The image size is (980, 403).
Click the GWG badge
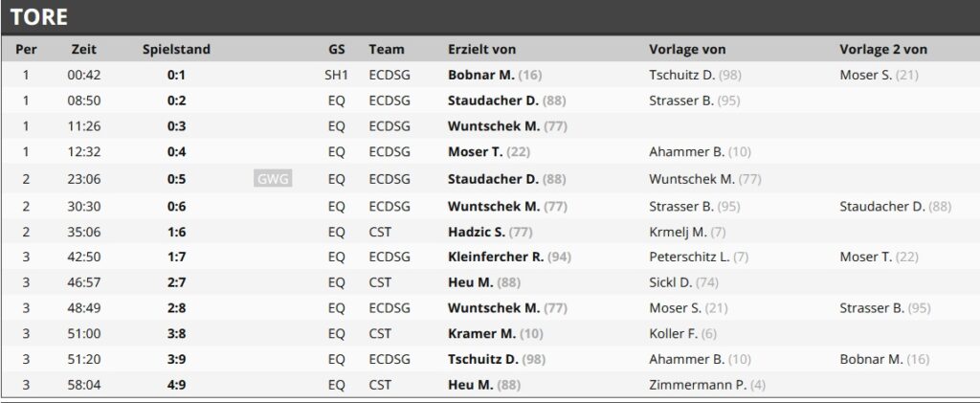(273, 178)
